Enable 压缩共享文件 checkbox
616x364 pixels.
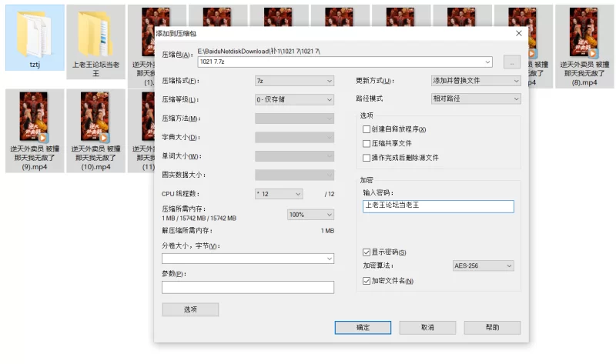click(367, 144)
